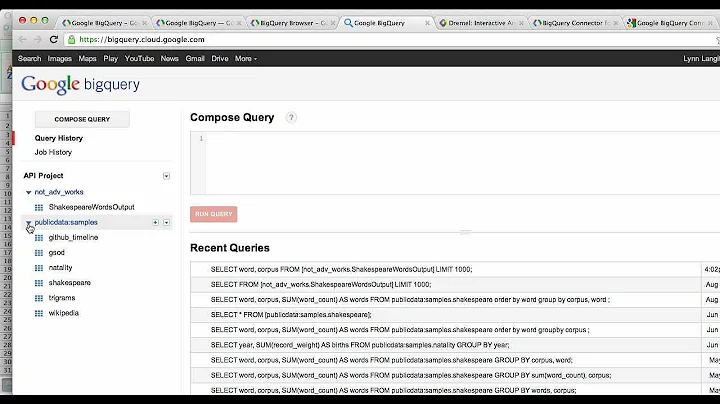The width and height of the screenshot is (720, 404).
Task: Open the shakespeare table
Action: click(x=70, y=283)
